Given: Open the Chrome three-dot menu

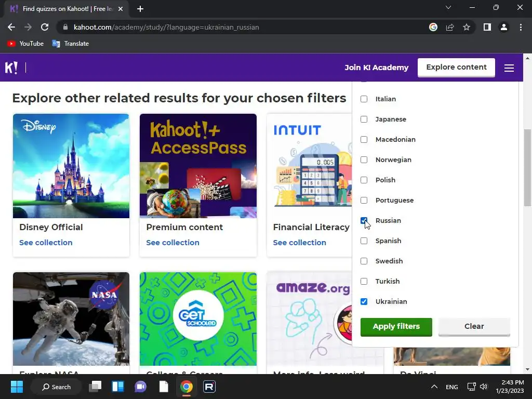Looking at the screenshot, I should [x=521, y=27].
